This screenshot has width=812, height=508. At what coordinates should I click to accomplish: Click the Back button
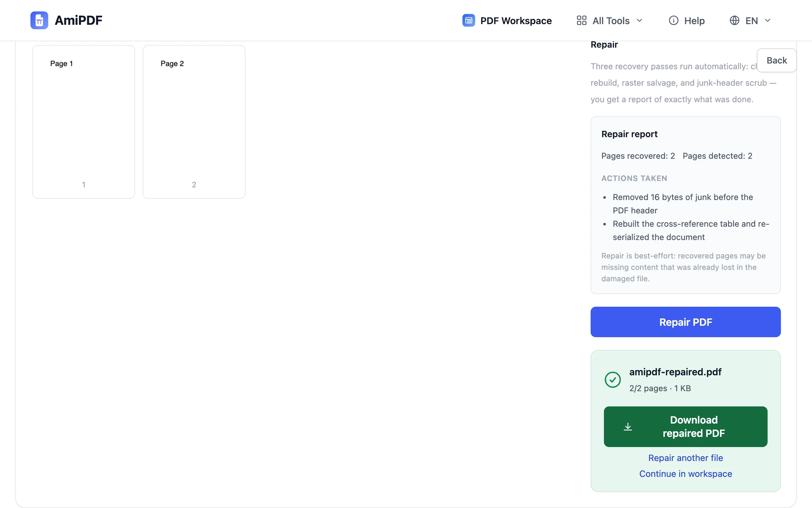tap(776, 60)
